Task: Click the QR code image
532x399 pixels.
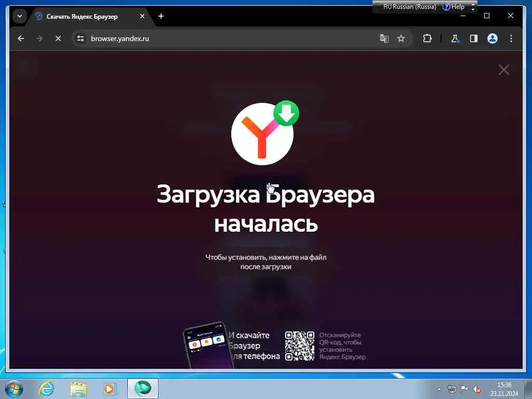Action: (x=300, y=346)
